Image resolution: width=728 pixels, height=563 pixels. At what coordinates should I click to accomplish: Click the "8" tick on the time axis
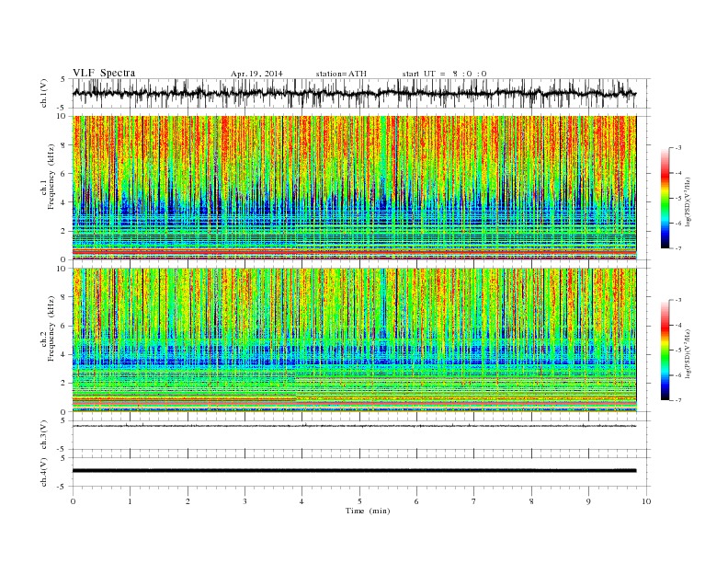click(x=531, y=501)
